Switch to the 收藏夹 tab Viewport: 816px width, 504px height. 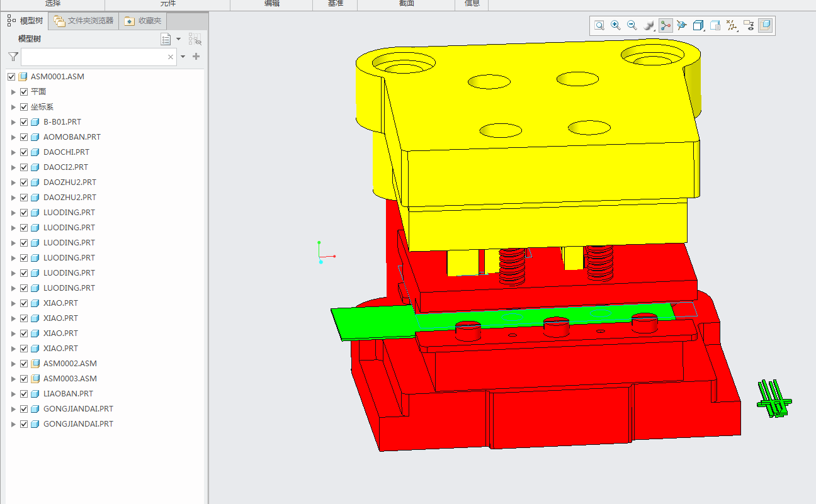(x=143, y=21)
